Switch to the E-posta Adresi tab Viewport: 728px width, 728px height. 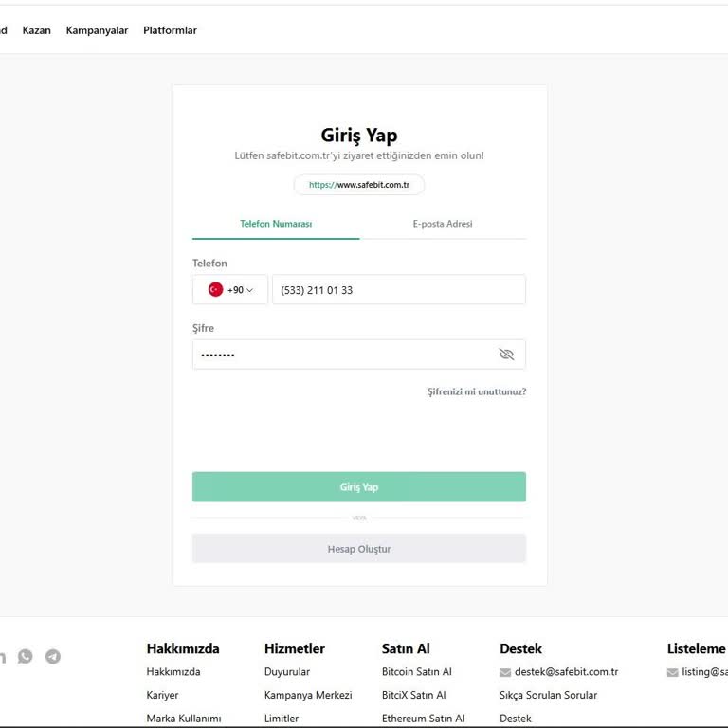coord(443,225)
